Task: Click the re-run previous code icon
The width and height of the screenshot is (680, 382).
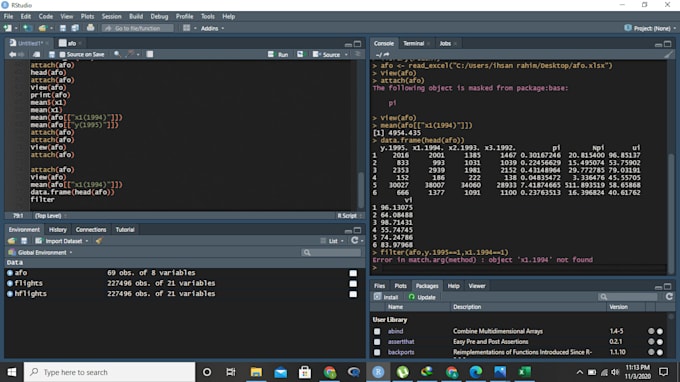Action: tap(300, 54)
